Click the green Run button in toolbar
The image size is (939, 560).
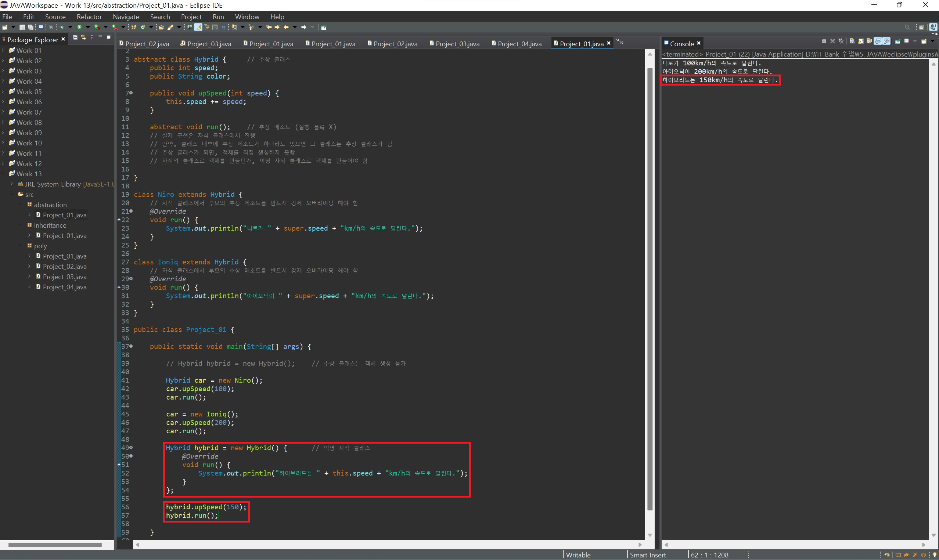tap(79, 27)
